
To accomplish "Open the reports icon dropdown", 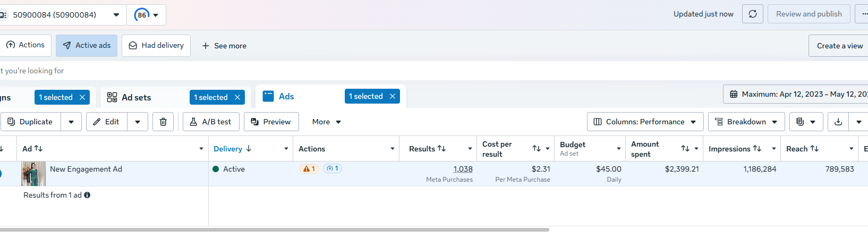I will tap(806, 122).
